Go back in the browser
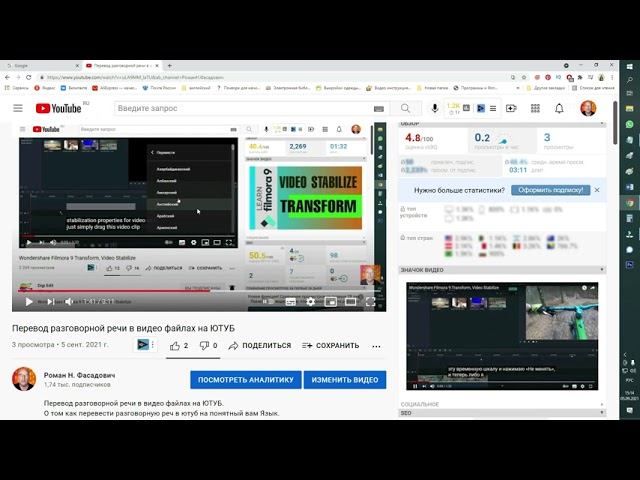Image resolution: width=640 pixels, height=480 pixels. click(x=7, y=77)
